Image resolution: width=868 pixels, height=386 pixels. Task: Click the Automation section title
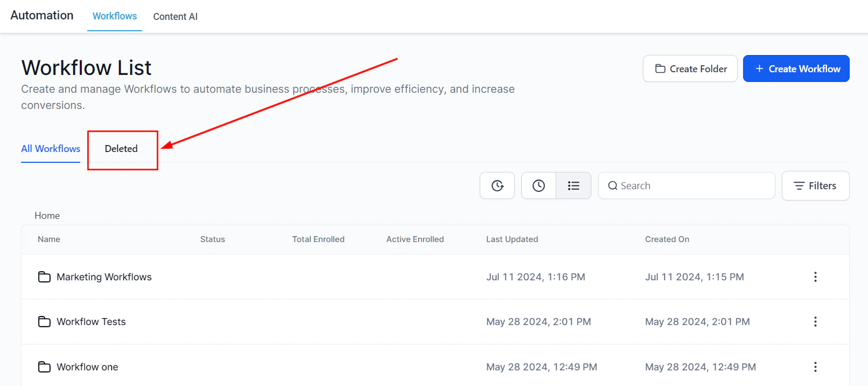42,15
